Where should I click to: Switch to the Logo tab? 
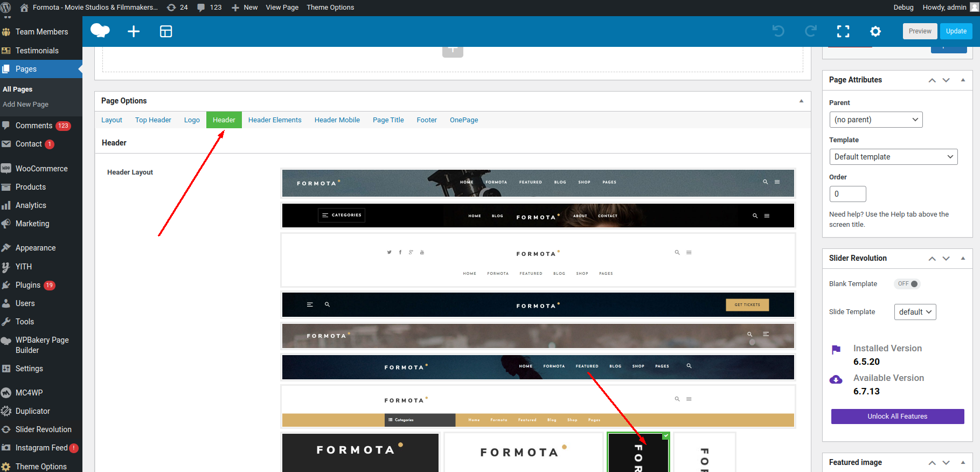click(192, 120)
